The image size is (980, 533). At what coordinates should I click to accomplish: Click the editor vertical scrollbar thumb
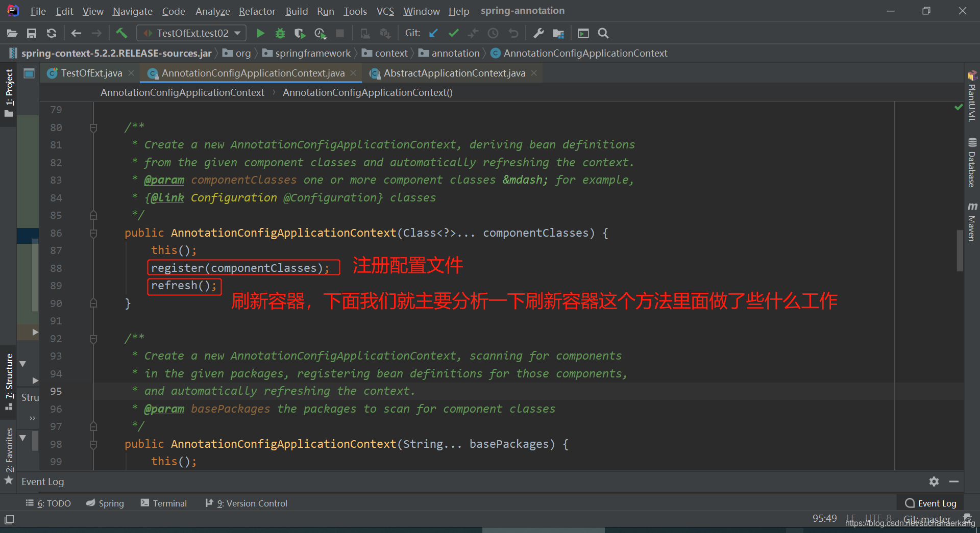pos(960,250)
